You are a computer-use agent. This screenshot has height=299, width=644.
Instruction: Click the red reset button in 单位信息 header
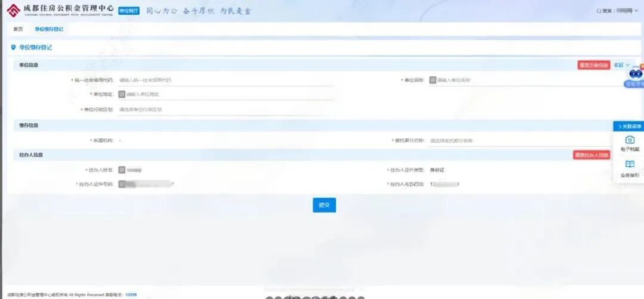593,65
